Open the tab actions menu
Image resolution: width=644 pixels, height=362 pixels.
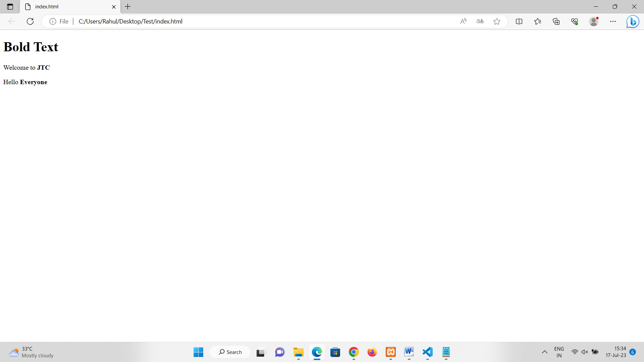[10, 7]
